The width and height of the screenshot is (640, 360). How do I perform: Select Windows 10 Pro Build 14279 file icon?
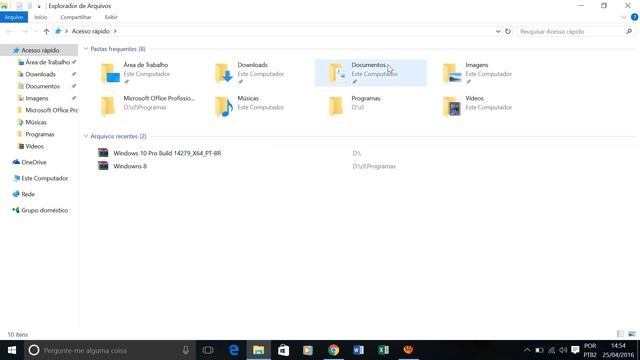[103, 153]
